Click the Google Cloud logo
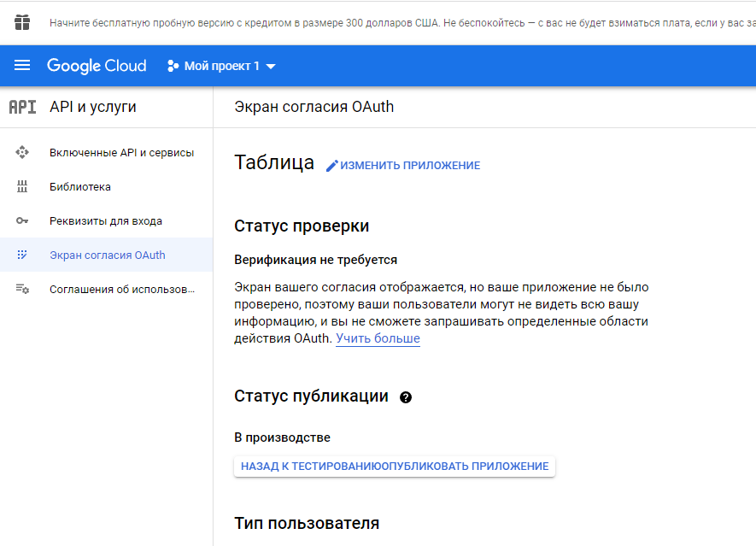Screen dimensions: 756x546 (97, 66)
